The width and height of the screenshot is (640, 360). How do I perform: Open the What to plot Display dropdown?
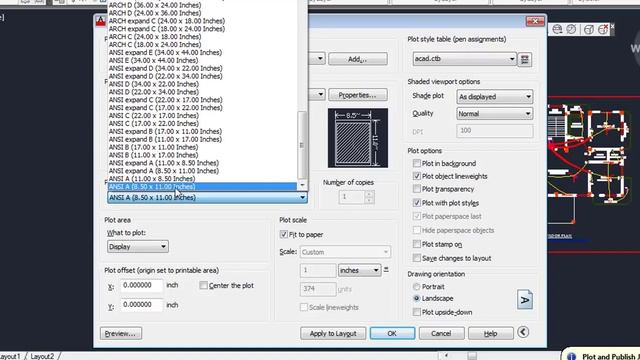tap(138, 247)
